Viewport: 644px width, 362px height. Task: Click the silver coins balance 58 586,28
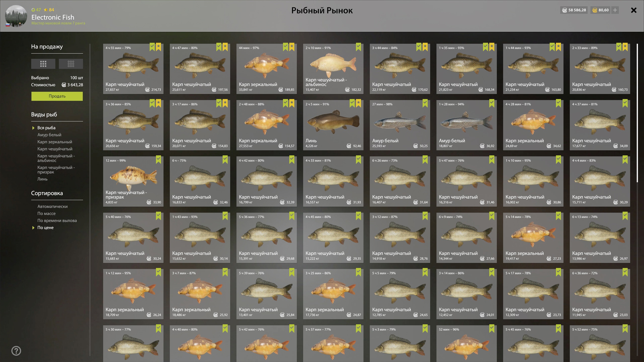574,10
